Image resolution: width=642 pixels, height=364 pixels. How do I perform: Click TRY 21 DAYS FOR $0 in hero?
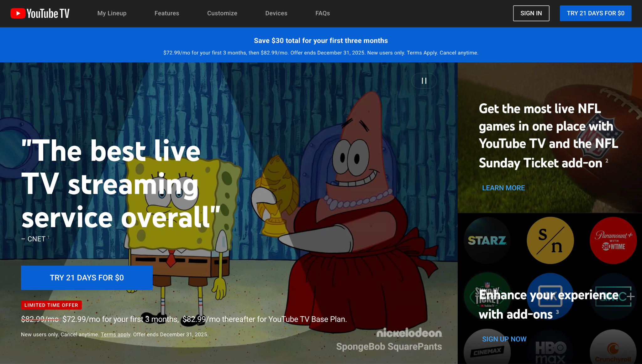(x=87, y=278)
